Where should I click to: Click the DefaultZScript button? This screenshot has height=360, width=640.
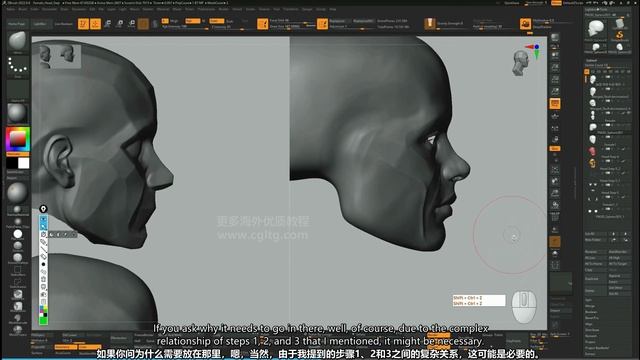(572, 3)
